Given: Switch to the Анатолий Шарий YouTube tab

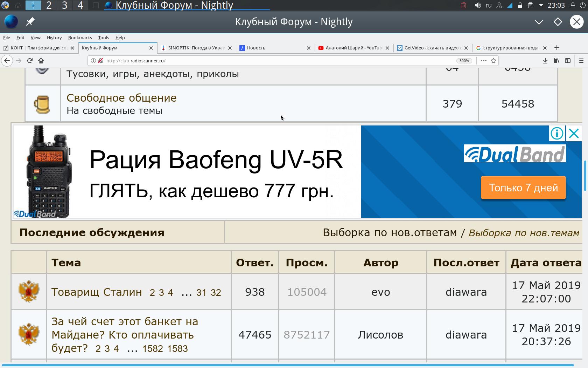Looking at the screenshot, I should pyautogui.click(x=353, y=48).
